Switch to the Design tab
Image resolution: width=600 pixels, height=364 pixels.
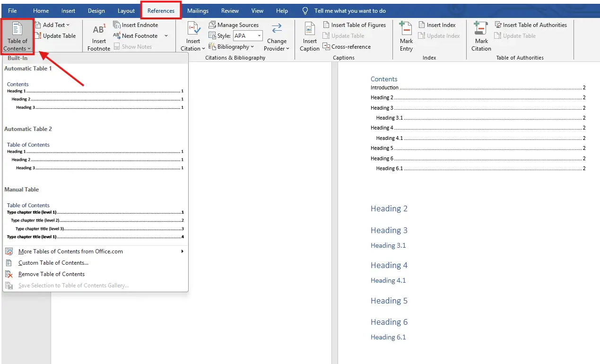coord(96,10)
